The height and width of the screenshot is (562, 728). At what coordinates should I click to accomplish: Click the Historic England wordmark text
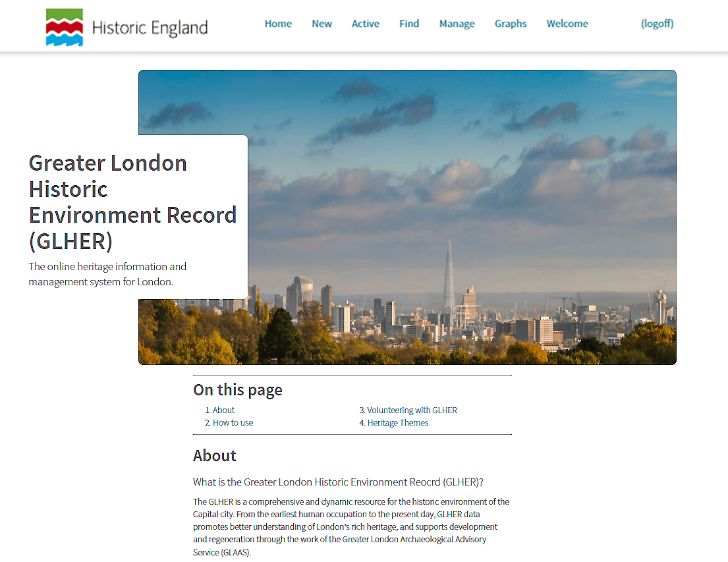coord(150,28)
